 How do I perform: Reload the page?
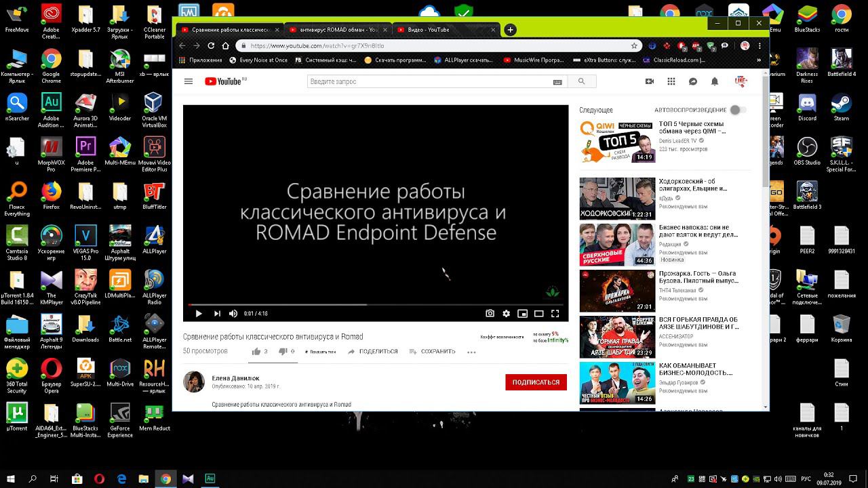tap(211, 45)
